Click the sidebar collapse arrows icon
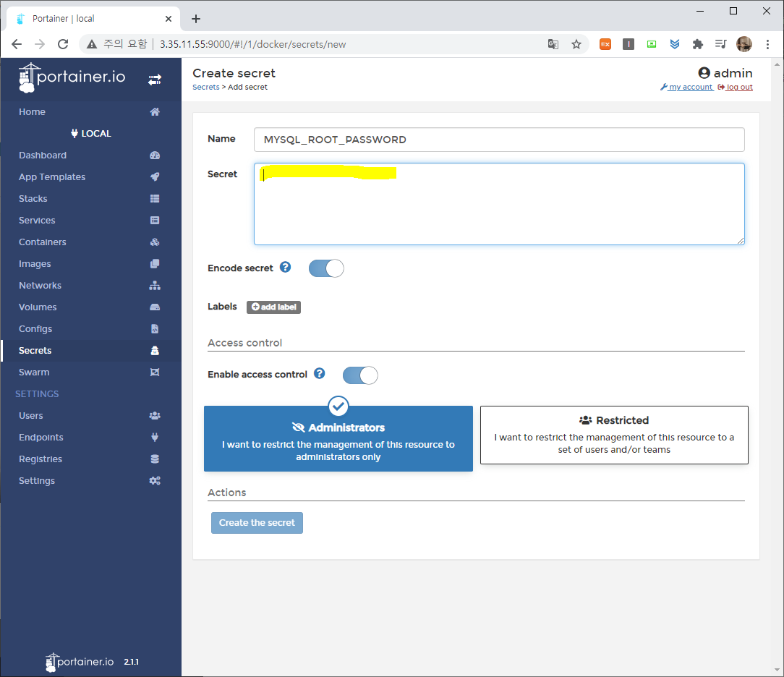 point(155,80)
